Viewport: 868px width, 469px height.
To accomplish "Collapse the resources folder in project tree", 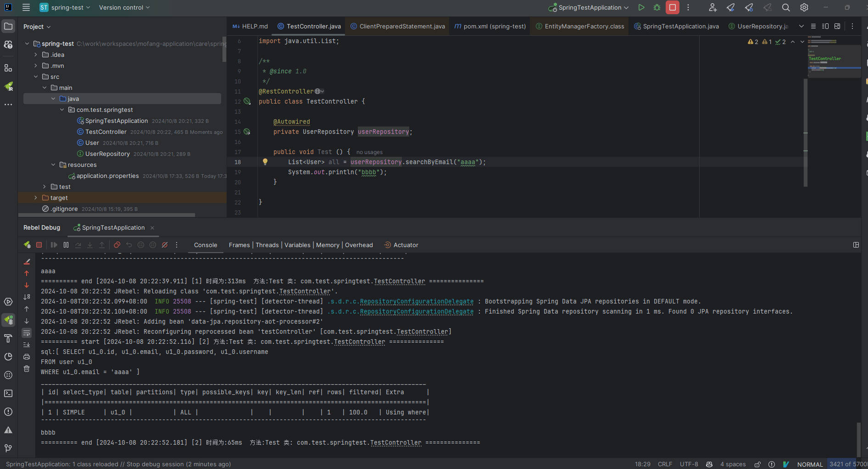I will point(53,165).
